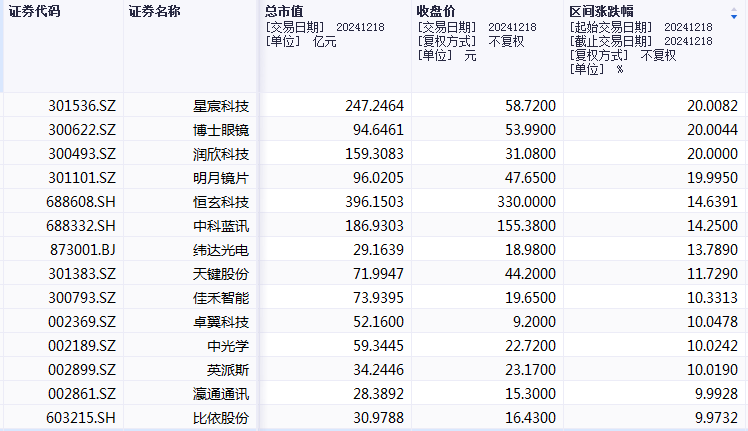Select stock code 301536.SZ
The width and height of the screenshot is (748, 431).
[x=82, y=105]
